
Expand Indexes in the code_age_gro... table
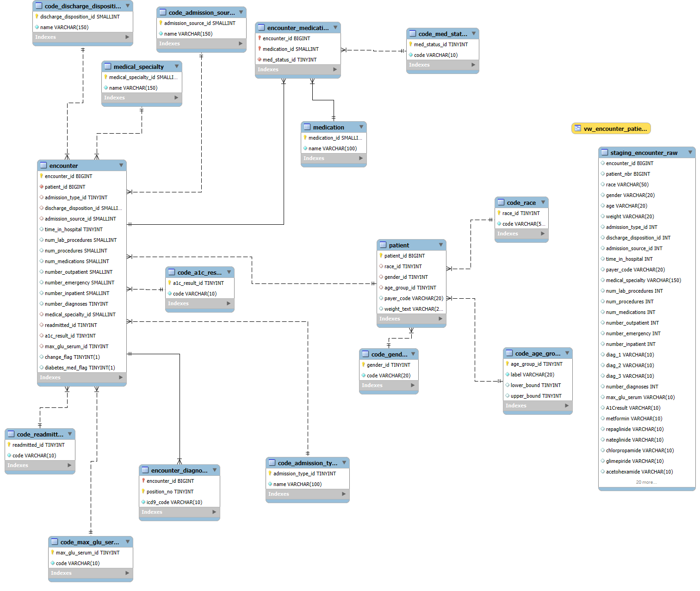pyautogui.click(x=567, y=406)
